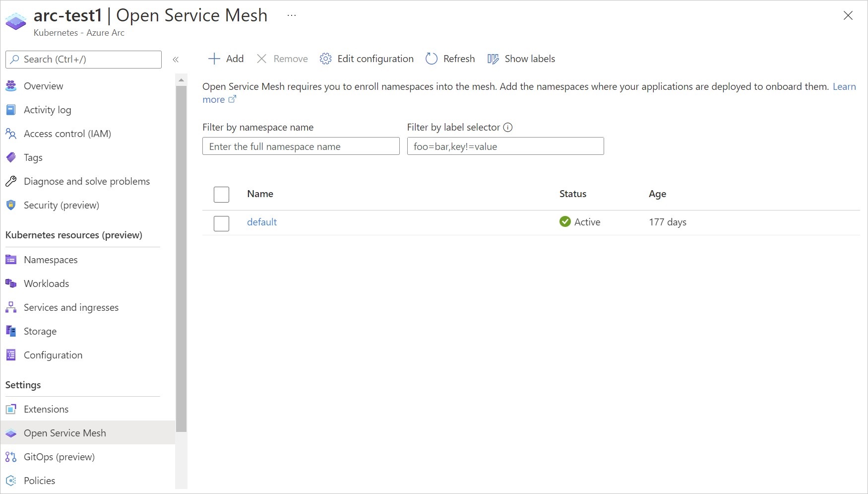Click the Overview icon in sidebar
Image resolution: width=868 pixels, height=494 pixels.
11,86
